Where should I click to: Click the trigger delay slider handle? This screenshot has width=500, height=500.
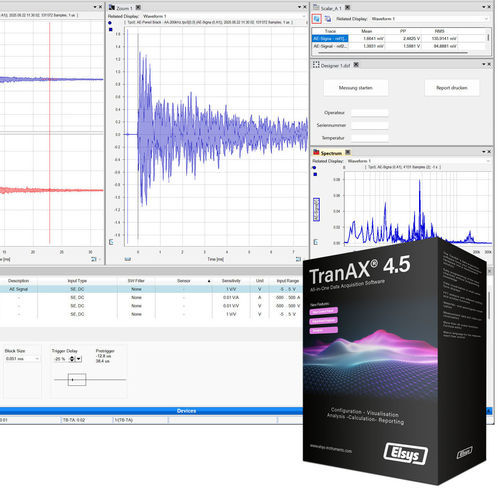(77, 380)
